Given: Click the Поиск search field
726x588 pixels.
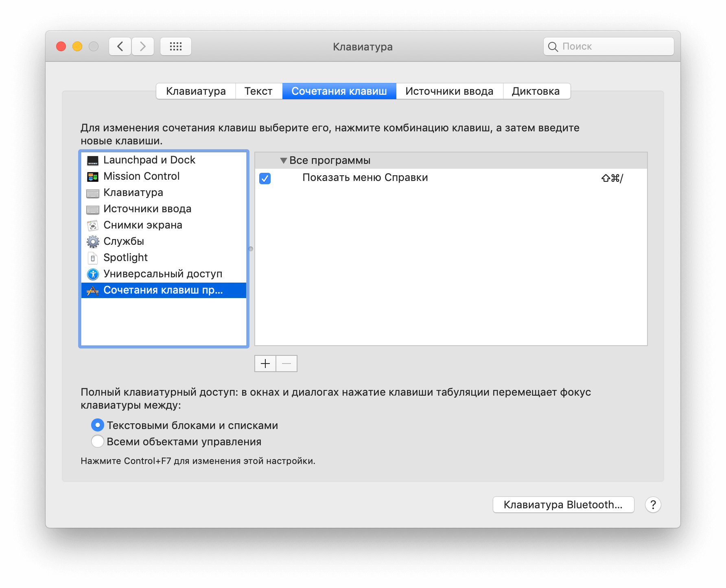Looking at the screenshot, I should point(608,46).
